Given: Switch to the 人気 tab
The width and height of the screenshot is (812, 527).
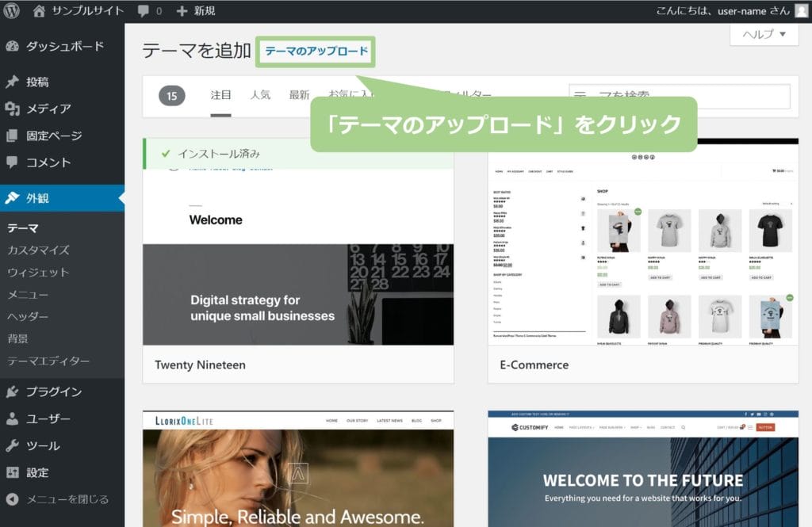Looking at the screenshot, I should (260, 95).
